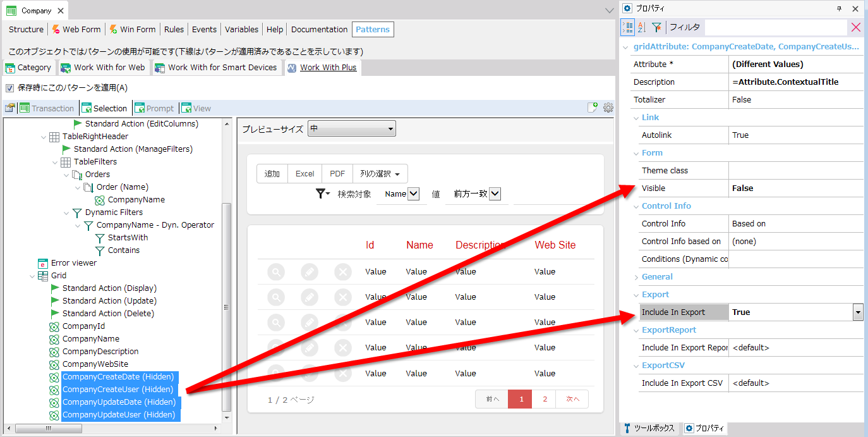The height and width of the screenshot is (437, 868).
Task: Collapse the Dynamic Filters tree node
Action: [66, 212]
